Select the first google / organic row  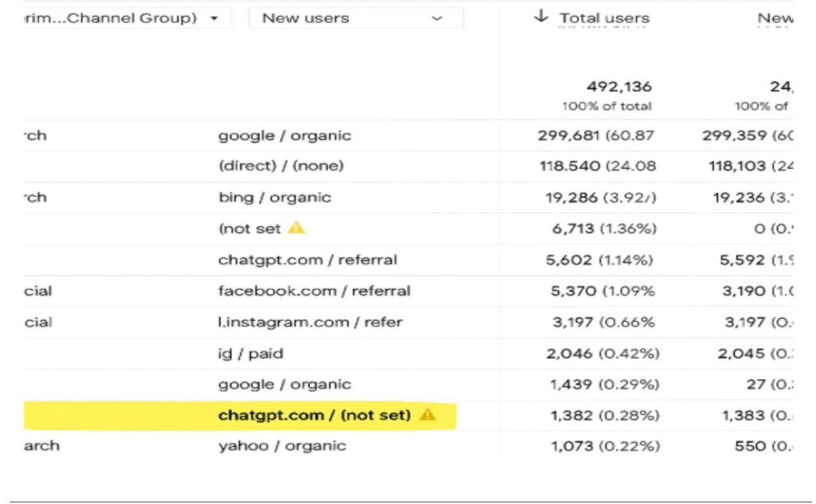[x=284, y=135]
